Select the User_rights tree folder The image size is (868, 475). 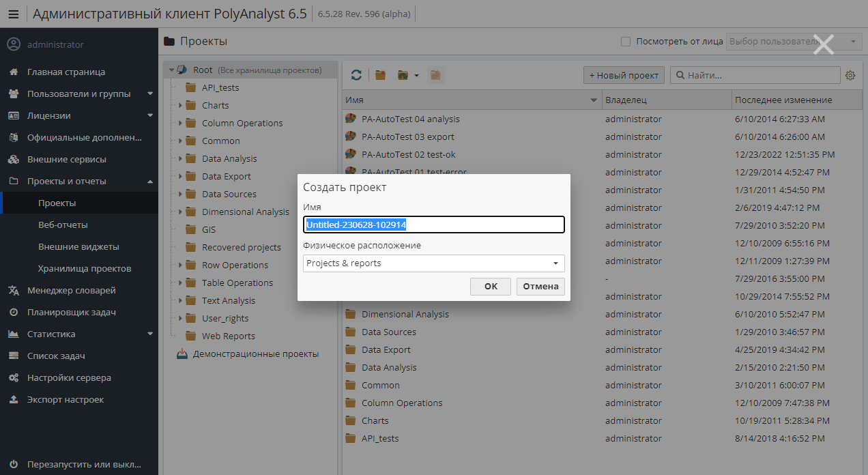(225, 318)
